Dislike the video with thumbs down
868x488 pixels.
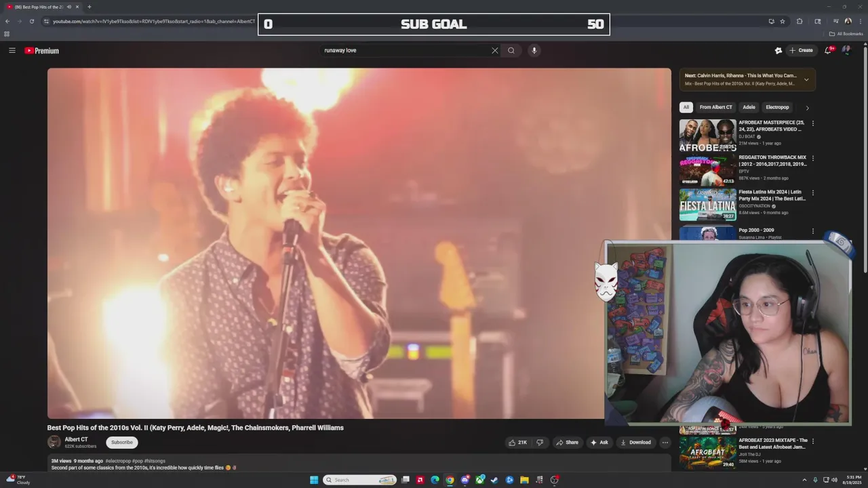click(540, 443)
